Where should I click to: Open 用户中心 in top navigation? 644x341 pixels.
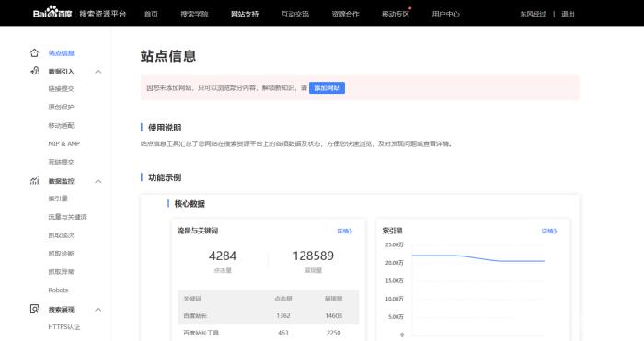[445, 14]
